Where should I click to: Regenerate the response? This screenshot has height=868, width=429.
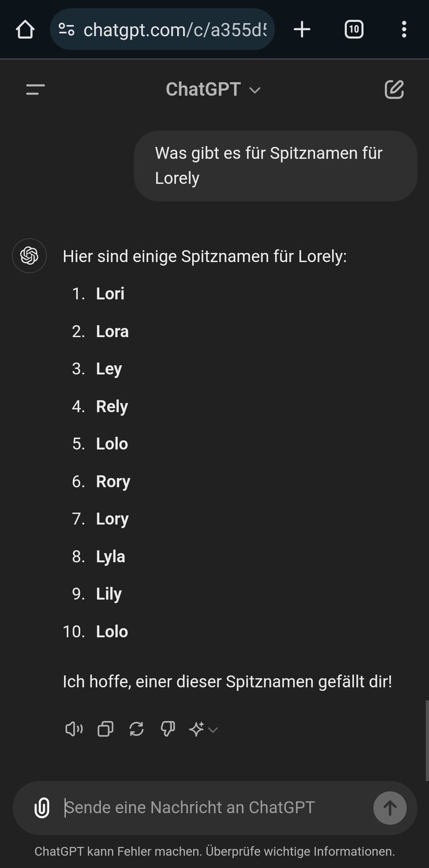[x=137, y=729]
